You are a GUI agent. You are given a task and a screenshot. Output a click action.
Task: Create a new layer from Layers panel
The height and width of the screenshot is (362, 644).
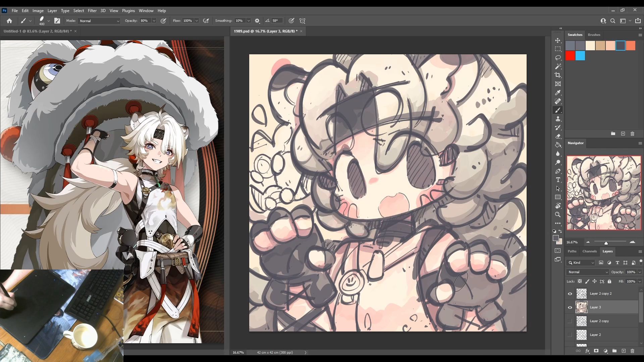click(624, 351)
